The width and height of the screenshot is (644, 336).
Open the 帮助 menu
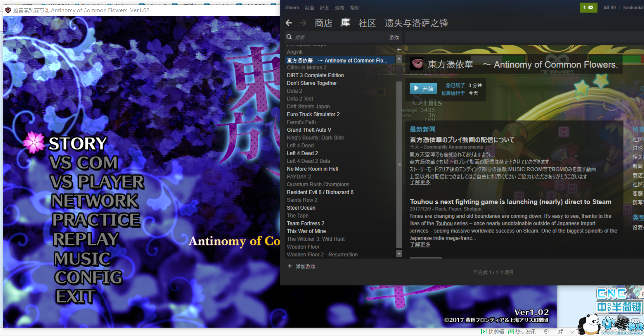point(355,8)
